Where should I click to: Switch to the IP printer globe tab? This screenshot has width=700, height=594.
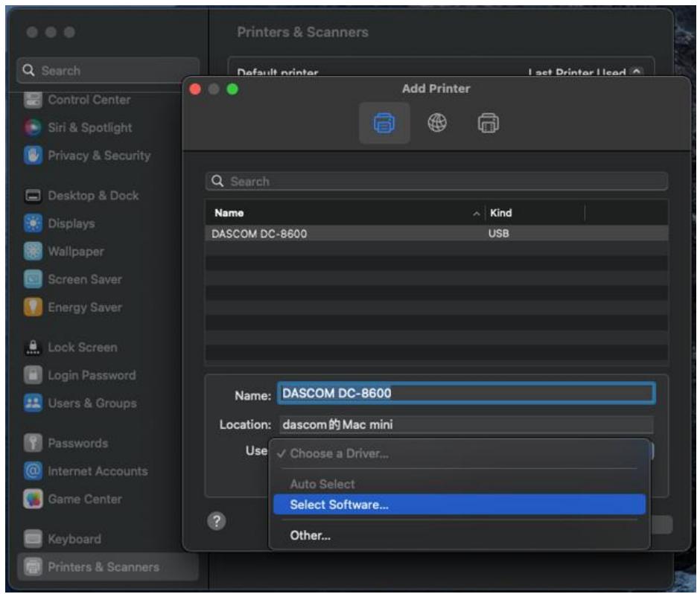click(x=437, y=123)
